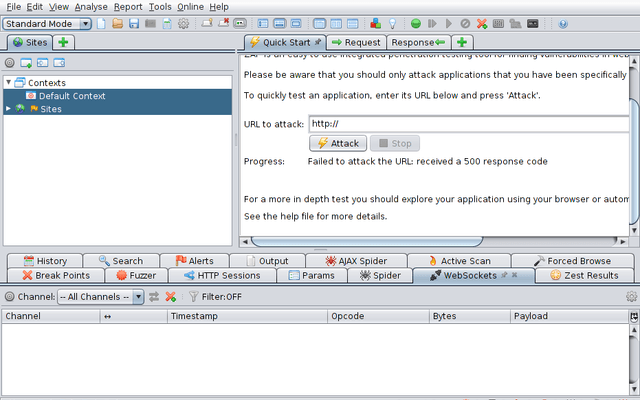Click the WebSockets break point icon with red X
Image resolution: width=640 pixels, height=400 pixels.
point(171,297)
